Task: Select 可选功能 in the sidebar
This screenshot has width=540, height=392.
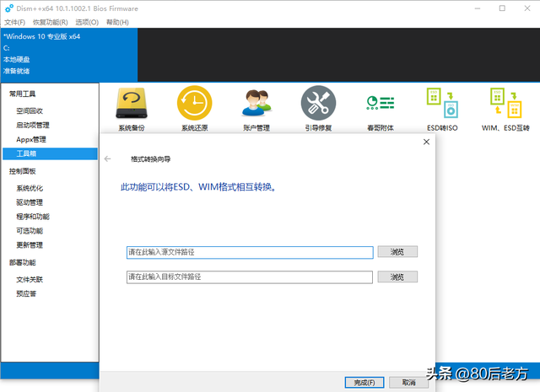Action: 30,231
